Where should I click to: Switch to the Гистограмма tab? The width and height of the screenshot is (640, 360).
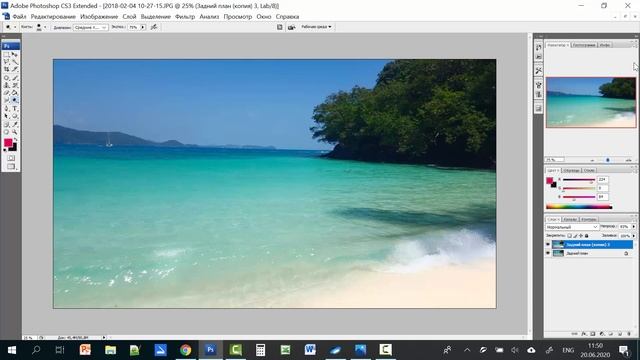click(x=584, y=45)
